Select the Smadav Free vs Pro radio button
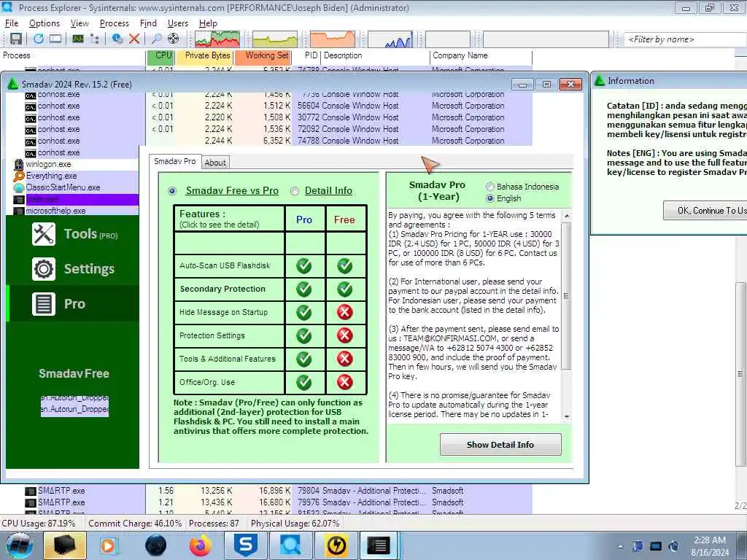Image resolution: width=747 pixels, height=560 pixels. 172,191
